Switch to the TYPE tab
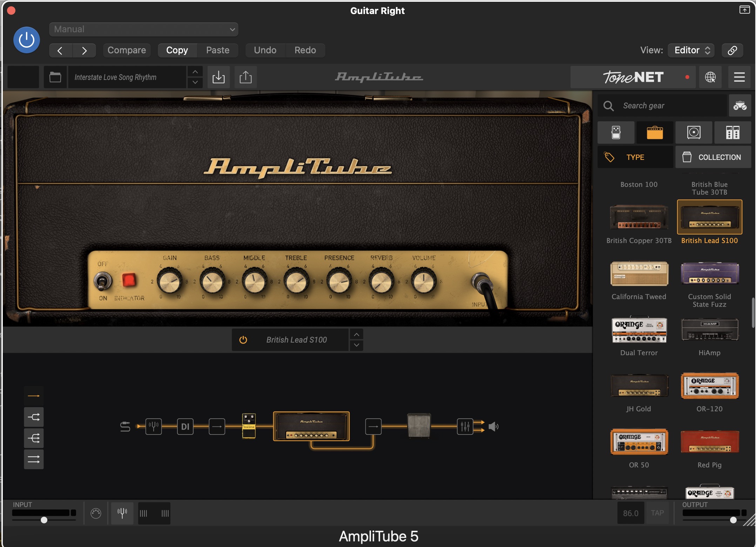Viewport: 756px width, 547px height. click(635, 157)
